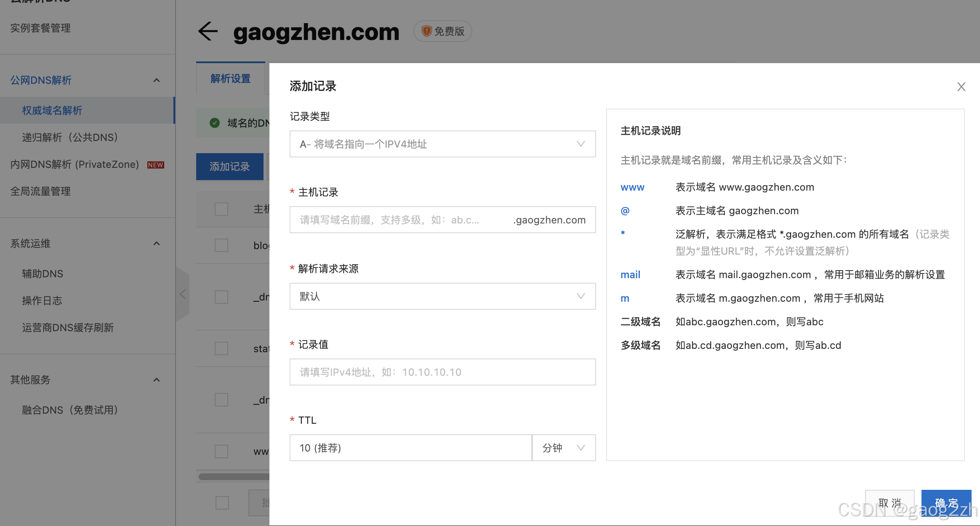Screen dimensions: 980x526
Task: Open the 解析请求来源 dropdown showing 默认
Action: coord(442,297)
